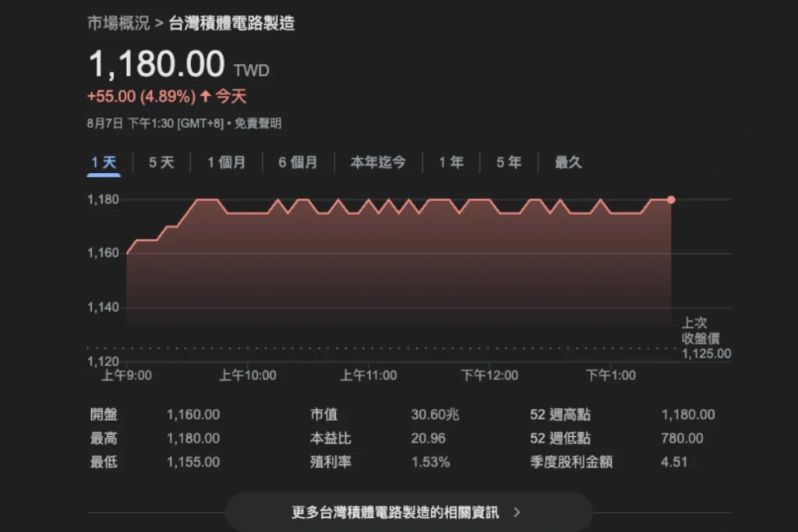Click the 最高 label in the stats table
Viewport: 798px width, 532px height.
pyautogui.click(x=104, y=439)
